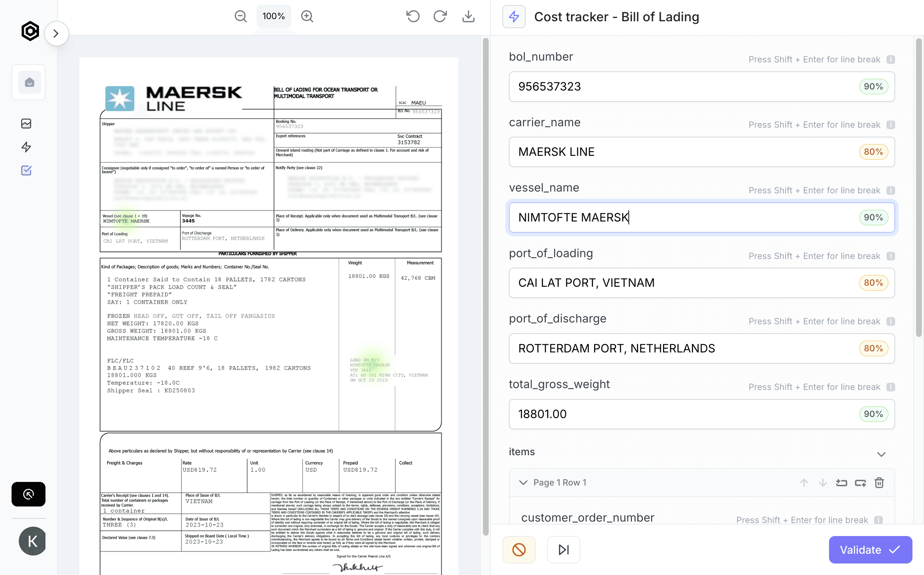924x575 pixels.
Task: Download the bill of lading document
Action: click(468, 16)
